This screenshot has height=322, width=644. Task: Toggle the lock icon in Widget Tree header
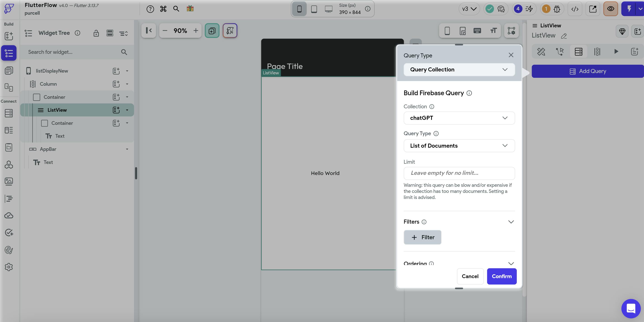[x=96, y=33]
